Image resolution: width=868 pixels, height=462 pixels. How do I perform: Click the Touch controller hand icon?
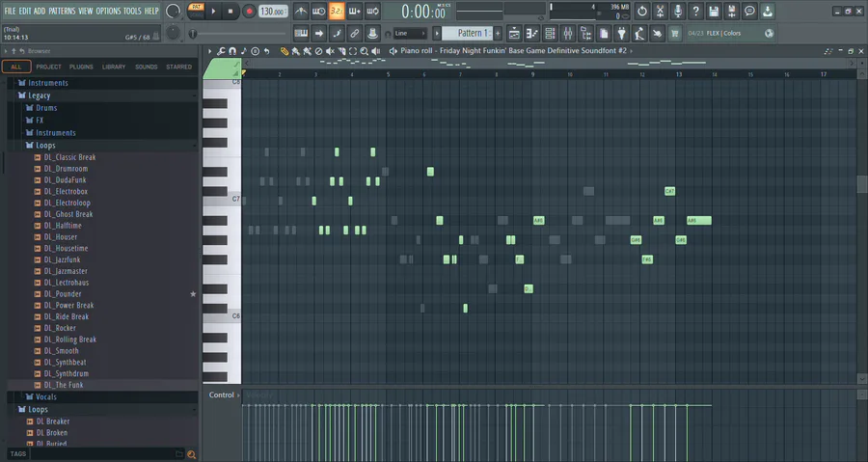coord(657,33)
